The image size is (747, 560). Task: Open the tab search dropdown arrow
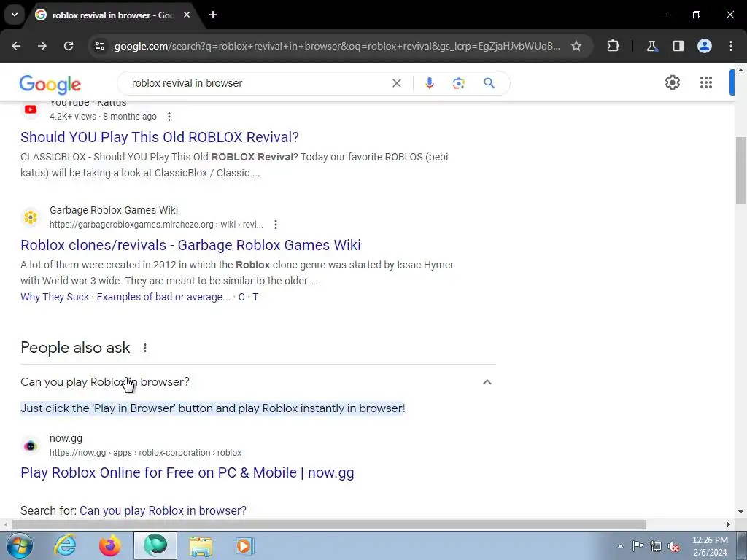(15, 15)
